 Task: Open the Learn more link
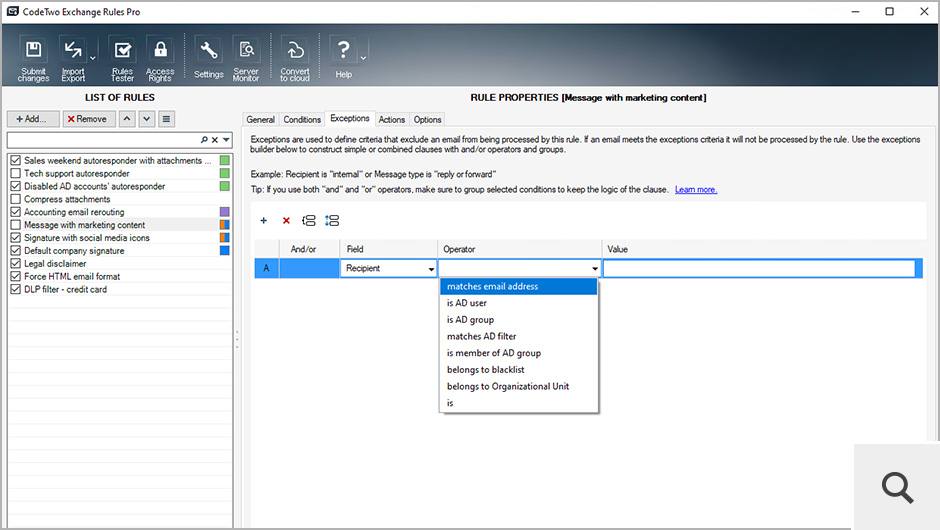[696, 189]
